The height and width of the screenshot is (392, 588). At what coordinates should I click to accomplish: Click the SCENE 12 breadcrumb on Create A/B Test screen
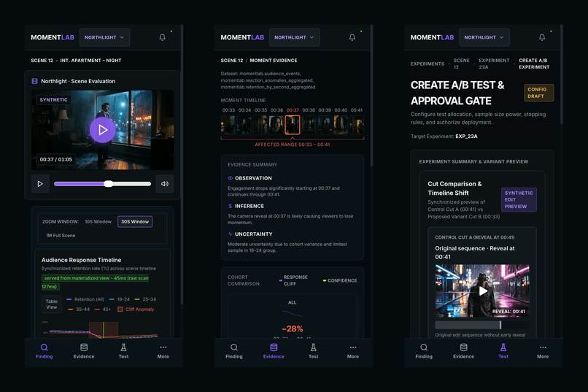tap(461, 64)
